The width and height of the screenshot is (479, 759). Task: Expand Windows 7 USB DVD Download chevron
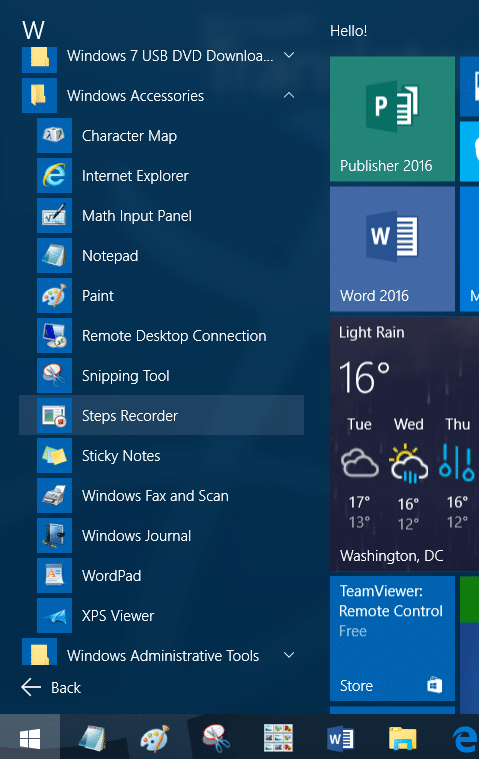point(289,55)
